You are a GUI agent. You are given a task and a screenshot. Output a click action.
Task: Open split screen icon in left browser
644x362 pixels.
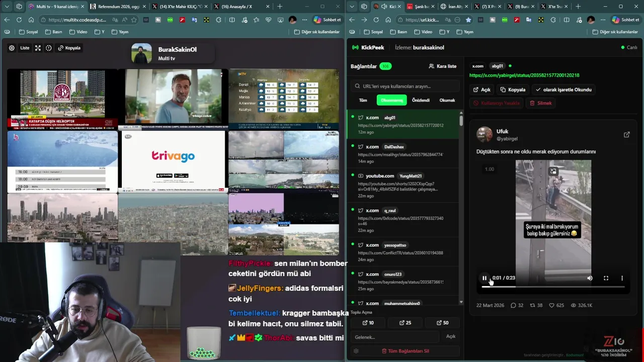[232, 20]
